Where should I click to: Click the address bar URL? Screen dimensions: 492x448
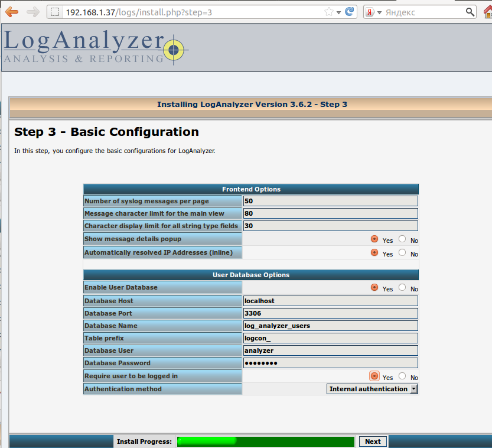tap(139, 12)
